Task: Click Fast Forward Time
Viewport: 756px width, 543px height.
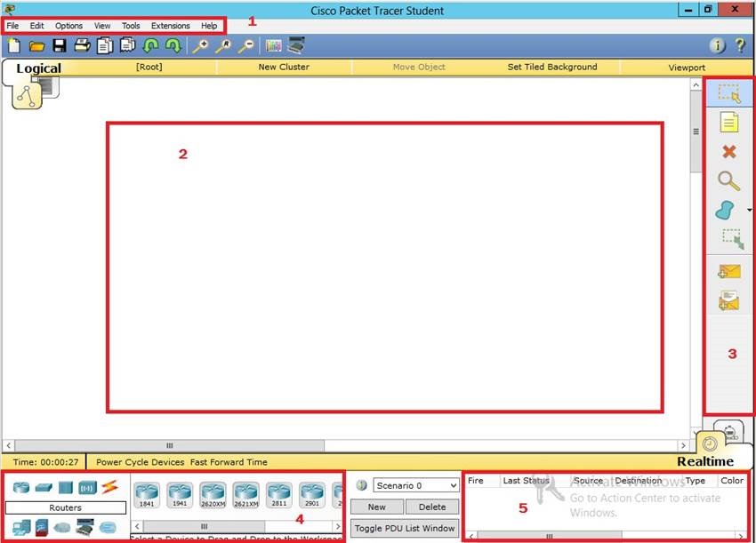Action: pos(229,462)
